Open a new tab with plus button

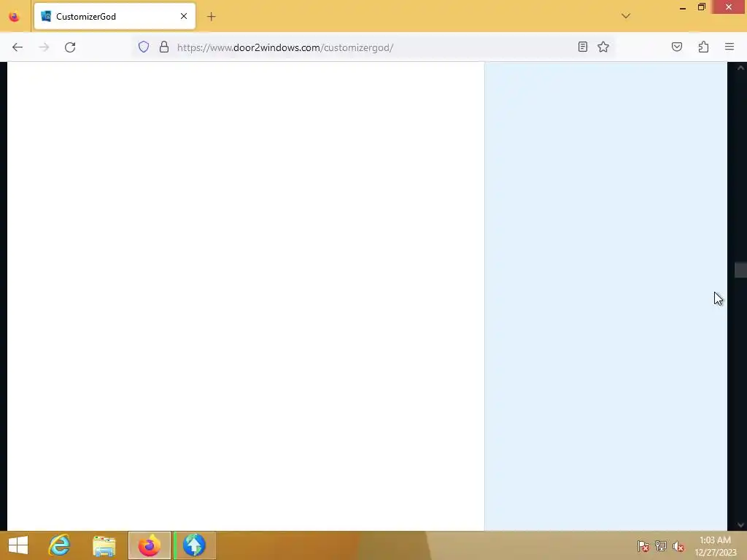(211, 17)
